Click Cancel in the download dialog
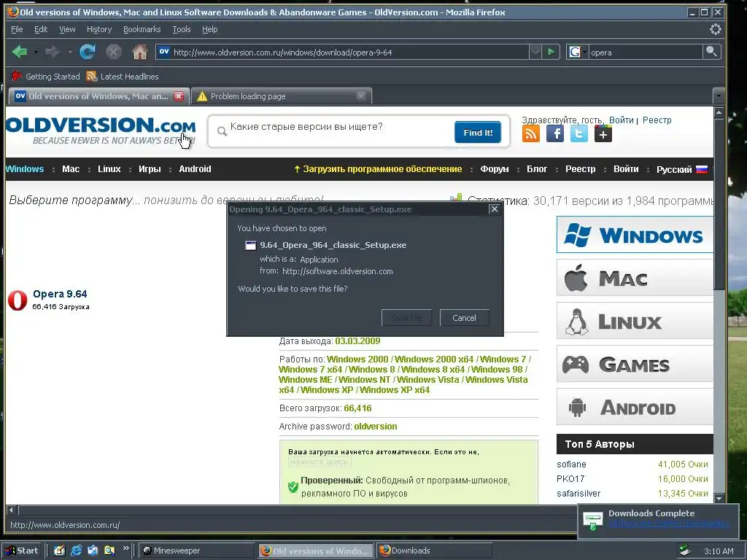Viewport: 747px width, 560px height. coord(464,318)
